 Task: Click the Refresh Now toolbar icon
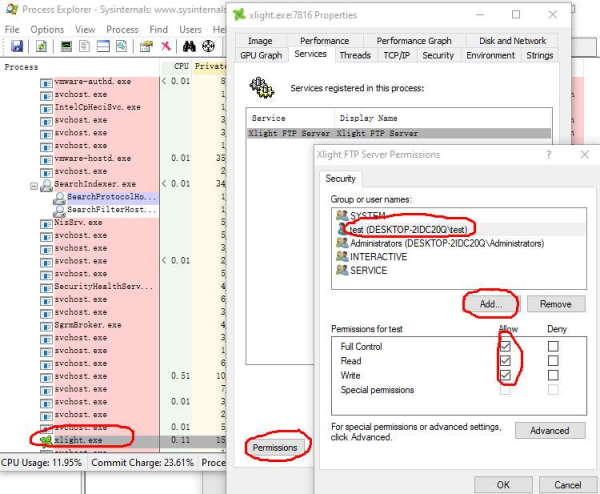point(41,46)
